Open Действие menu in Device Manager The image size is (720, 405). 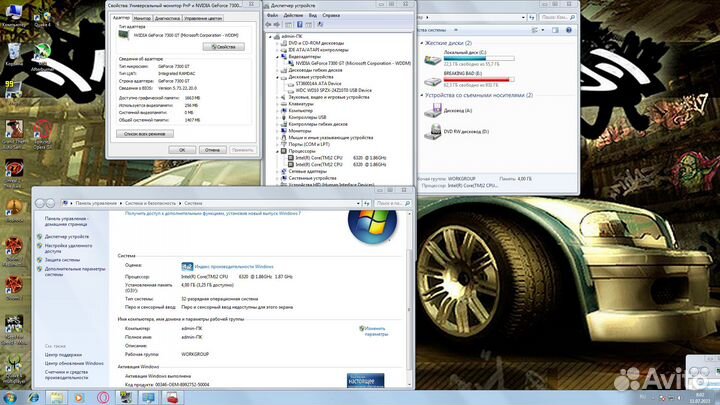[293, 15]
